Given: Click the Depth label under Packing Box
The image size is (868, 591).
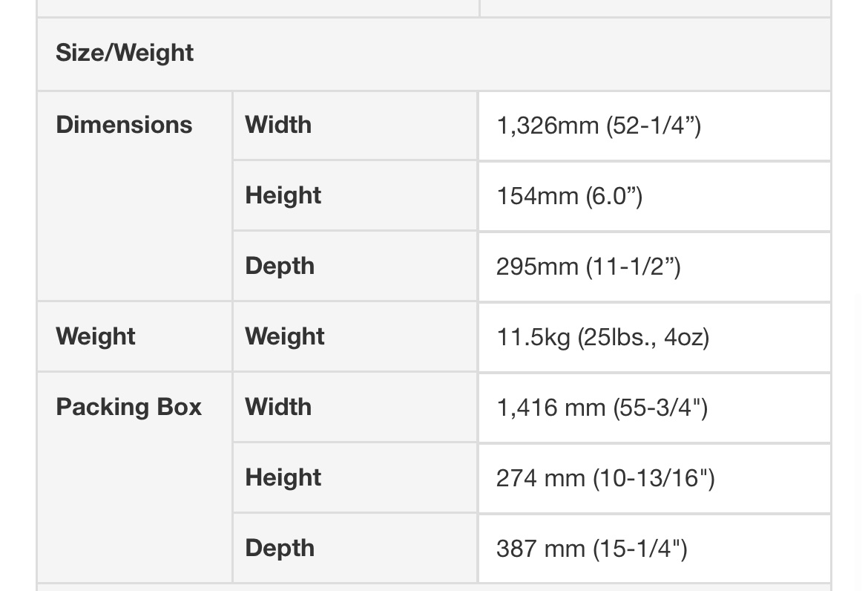Looking at the screenshot, I should click(280, 548).
